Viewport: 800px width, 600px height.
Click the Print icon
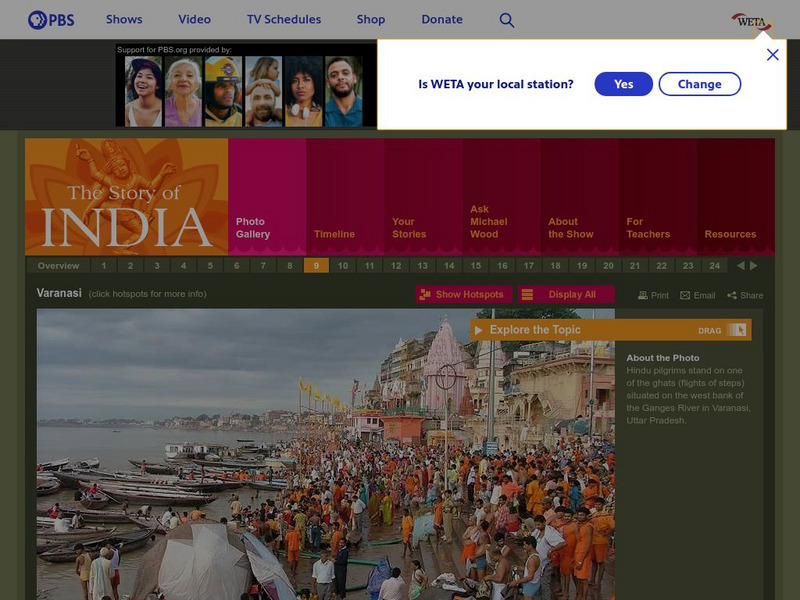point(644,296)
